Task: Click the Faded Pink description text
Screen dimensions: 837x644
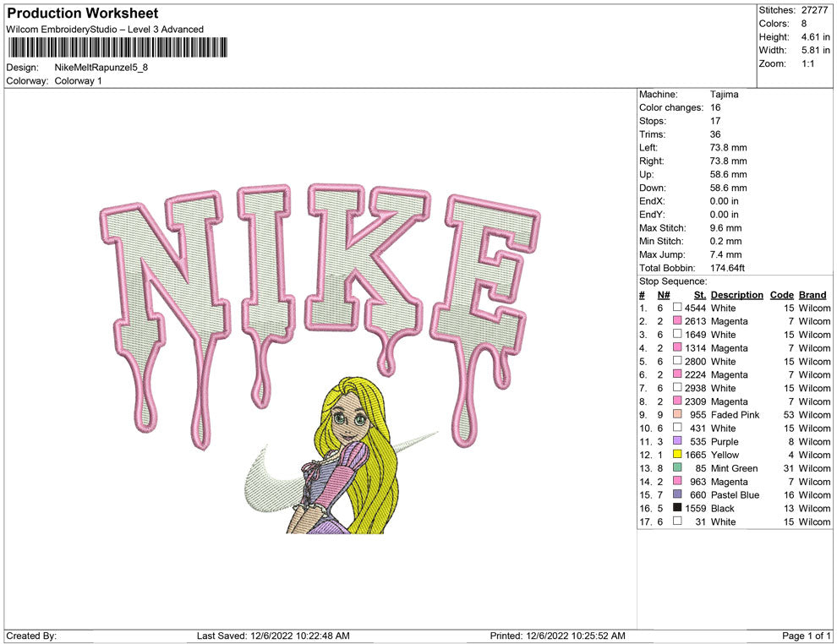Action: coord(735,415)
